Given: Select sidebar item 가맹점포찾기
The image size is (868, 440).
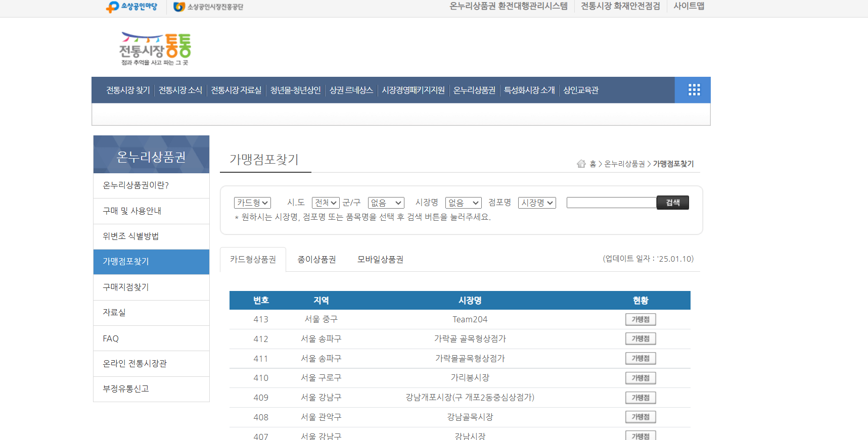Looking at the screenshot, I should click(151, 262).
